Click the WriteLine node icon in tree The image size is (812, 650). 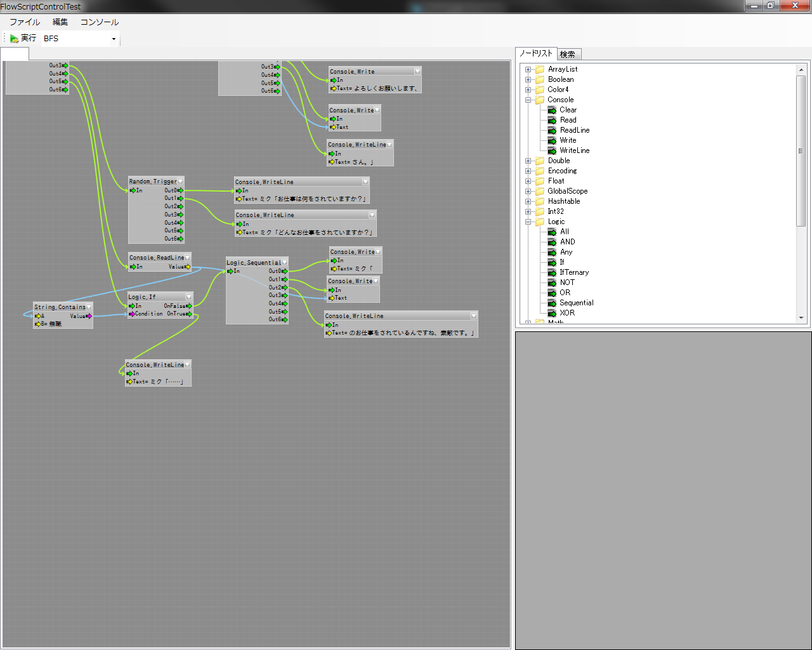click(x=552, y=151)
